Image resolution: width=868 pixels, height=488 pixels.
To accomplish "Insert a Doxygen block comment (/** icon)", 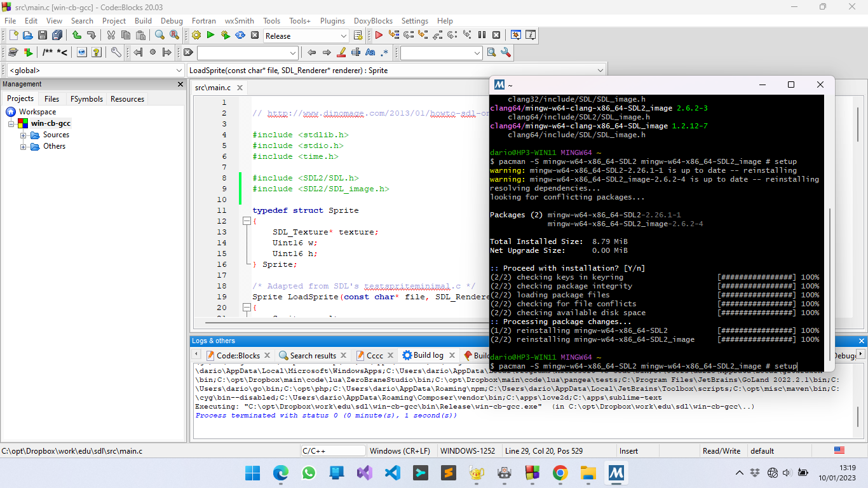I will 48,53.
